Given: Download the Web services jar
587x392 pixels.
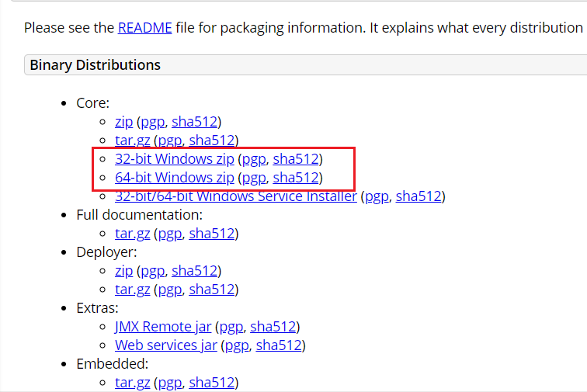Looking at the screenshot, I should [166, 345].
